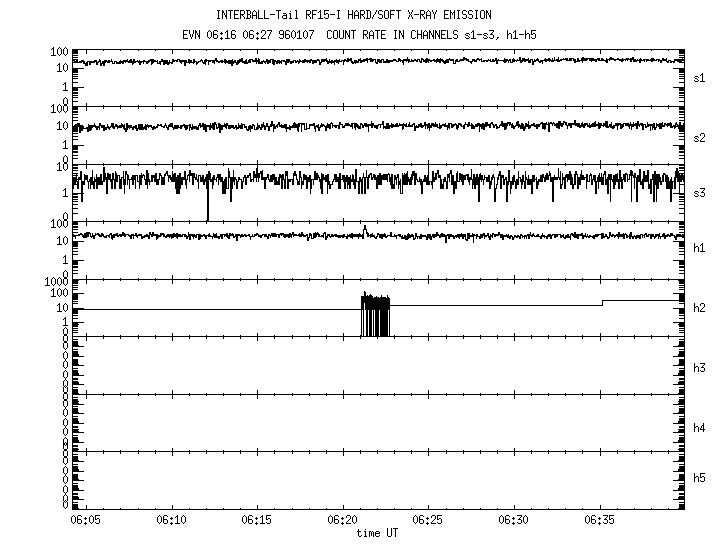This screenshot has width=720, height=550.
Task: Click the h2 channel label
Action: 700,308
